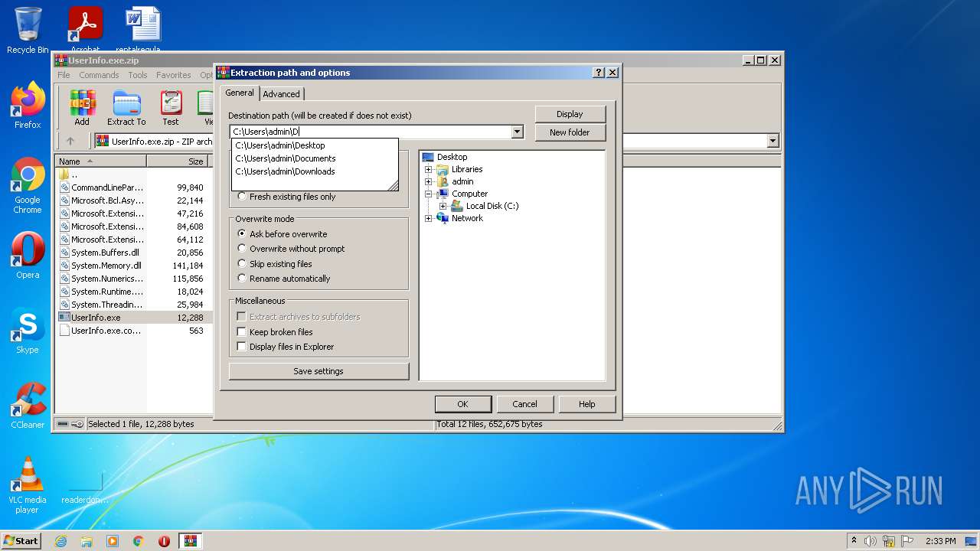
Task: Select Desktop in the folder tree
Action: click(x=452, y=157)
